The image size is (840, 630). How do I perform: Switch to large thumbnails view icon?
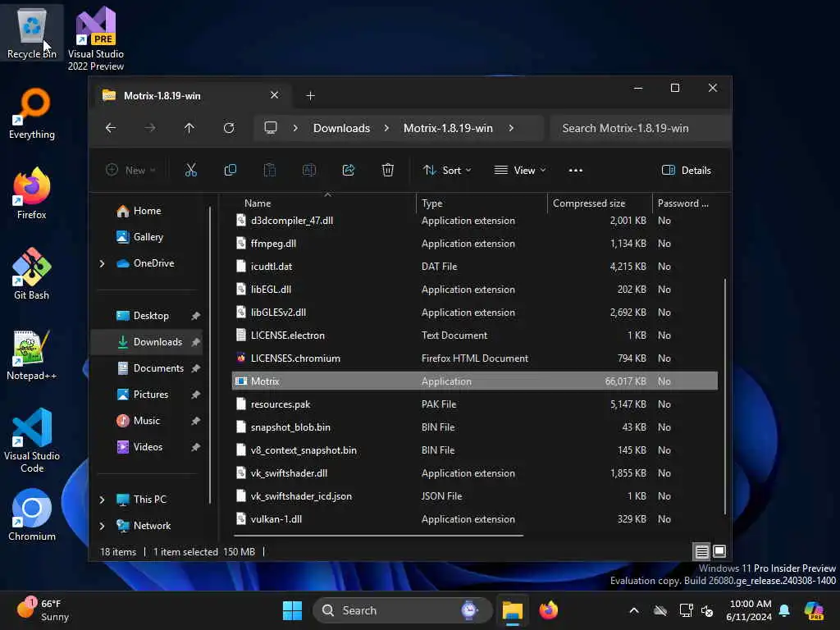coord(719,550)
